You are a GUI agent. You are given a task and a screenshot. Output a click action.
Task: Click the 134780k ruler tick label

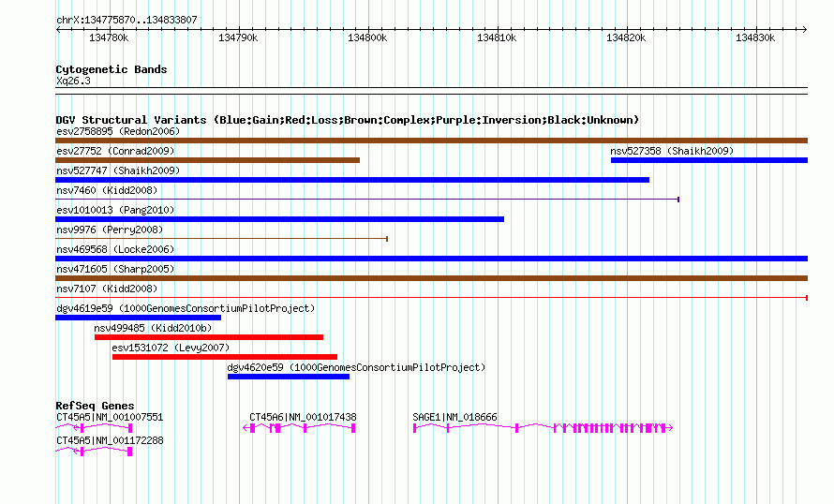pos(109,37)
